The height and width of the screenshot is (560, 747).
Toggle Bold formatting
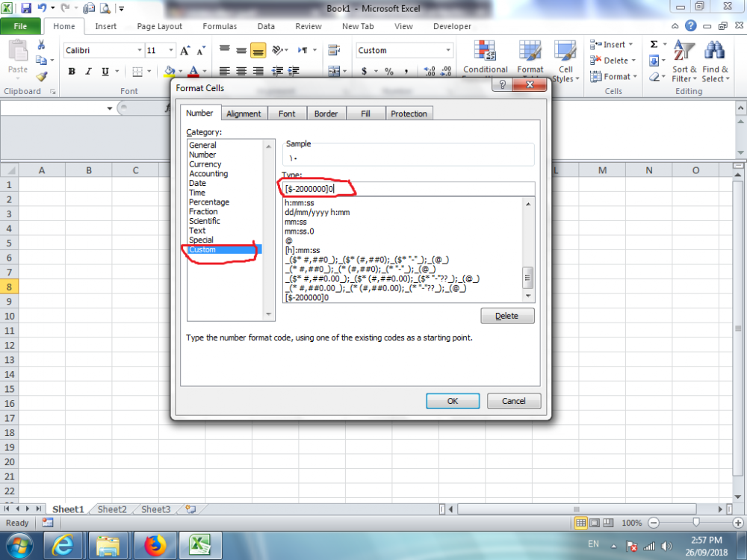(72, 72)
